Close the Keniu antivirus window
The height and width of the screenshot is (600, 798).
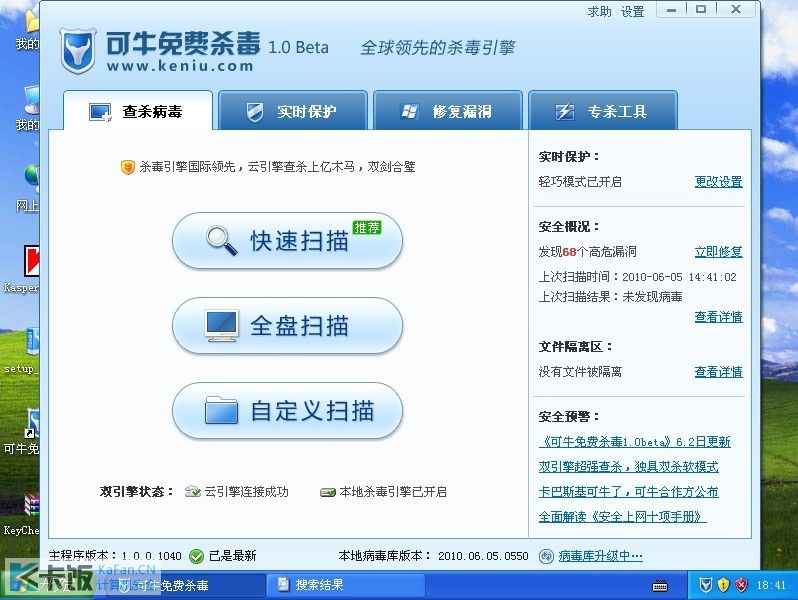tap(736, 9)
